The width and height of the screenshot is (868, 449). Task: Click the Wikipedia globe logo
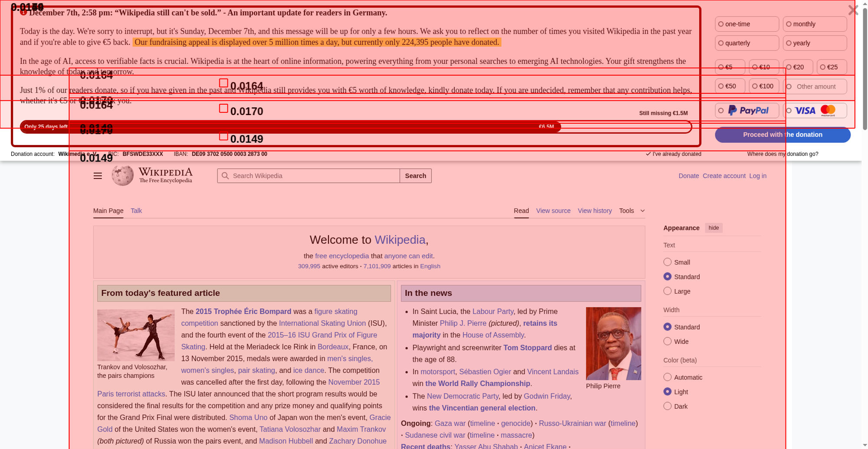click(x=122, y=175)
